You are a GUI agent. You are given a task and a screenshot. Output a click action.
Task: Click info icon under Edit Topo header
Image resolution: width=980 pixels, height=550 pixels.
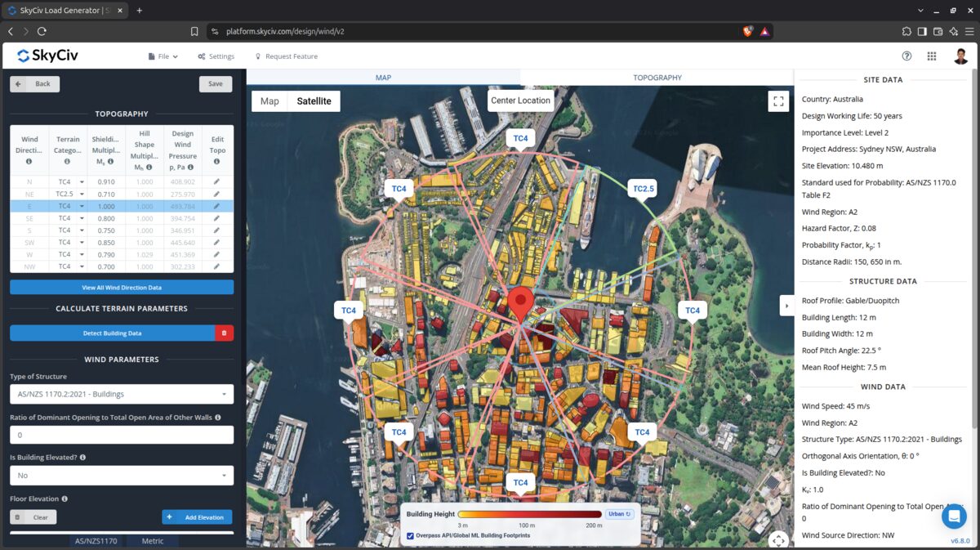pos(217,162)
